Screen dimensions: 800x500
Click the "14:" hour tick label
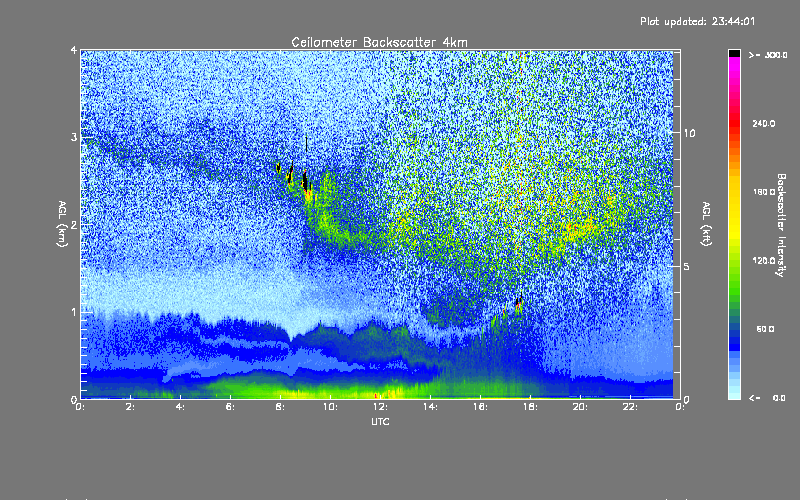point(430,407)
